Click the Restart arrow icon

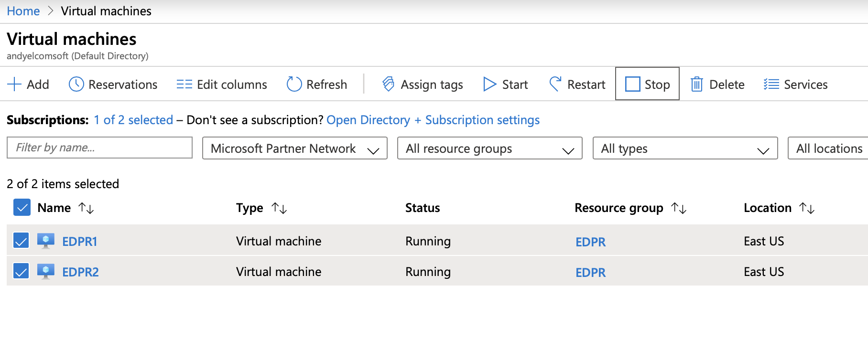[x=555, y=84]
